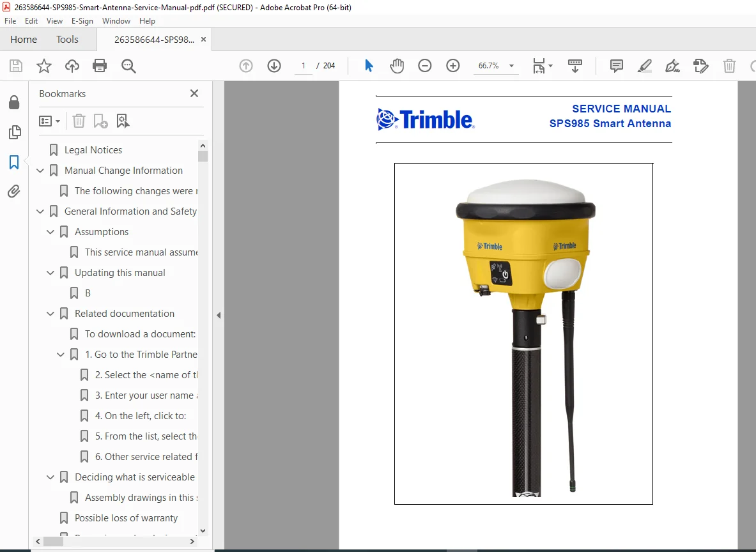Viewport: 756px width, 552px height.
Task: Open 'Assembly drawings in this' bookmark
Action: [141, 498]
